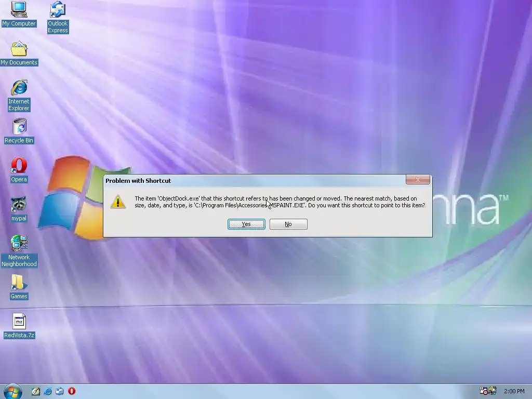This screenshot has width=532, height=399.
Task: Launch Outlook Express from quick launch bar
Action: tap(60, 391)
